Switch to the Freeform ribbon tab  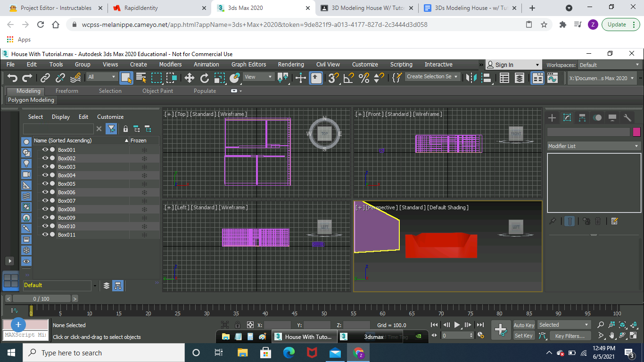tap(67, 91)
